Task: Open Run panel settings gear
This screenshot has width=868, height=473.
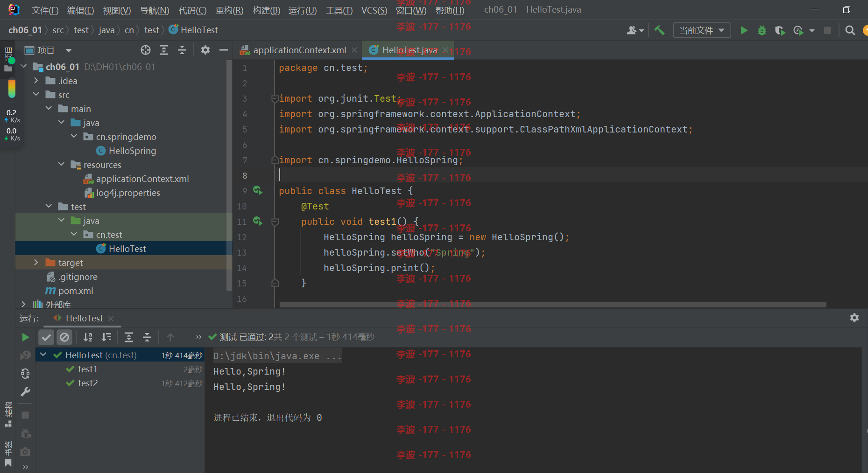Action: pos(854,318)
